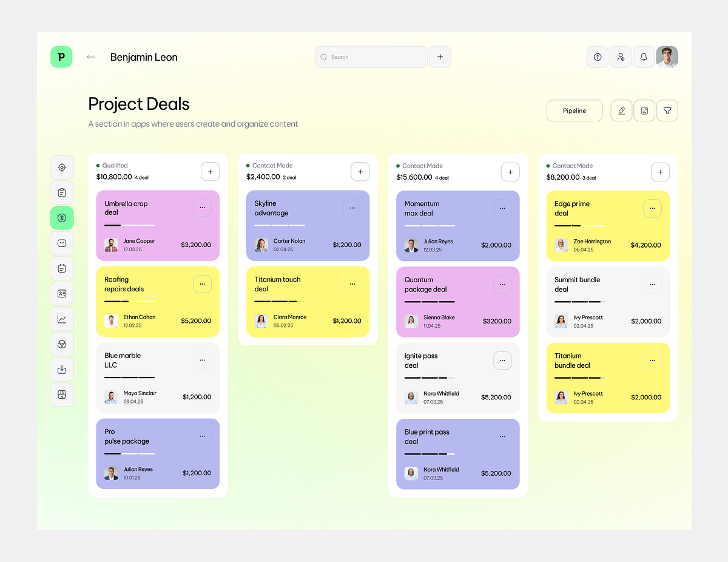Open the download sidebar icon

(62, 370)
